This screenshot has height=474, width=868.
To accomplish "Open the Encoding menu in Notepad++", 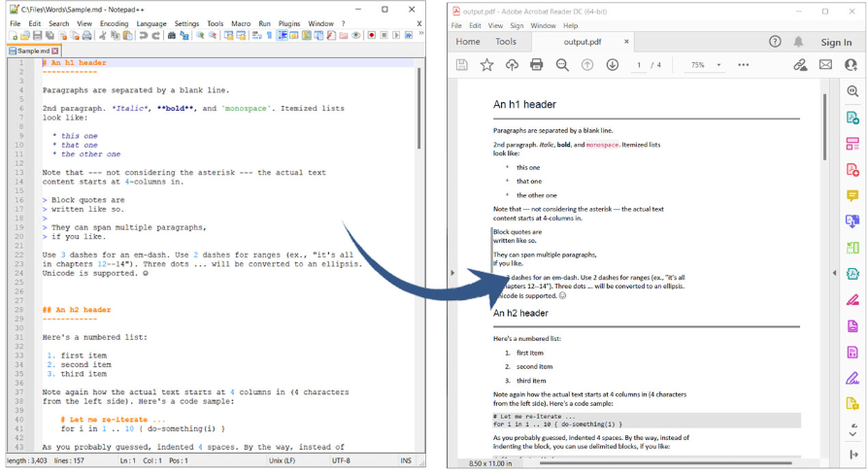I will (114, 23).
